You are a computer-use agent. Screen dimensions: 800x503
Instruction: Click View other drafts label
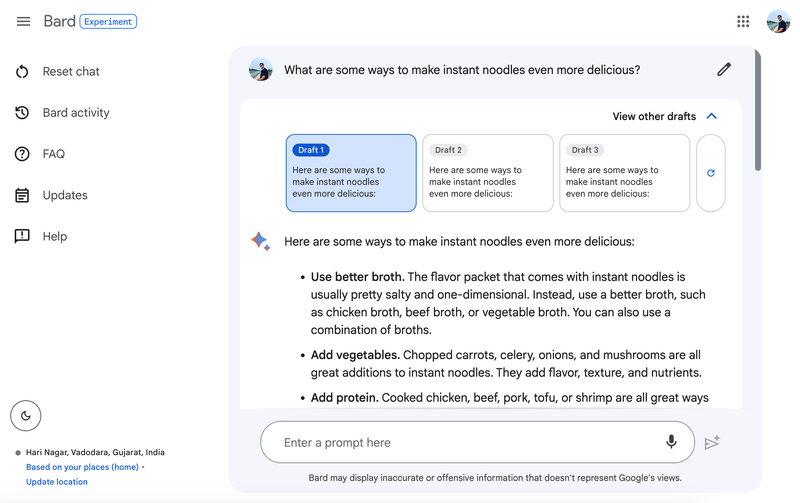tap(654, 116)
